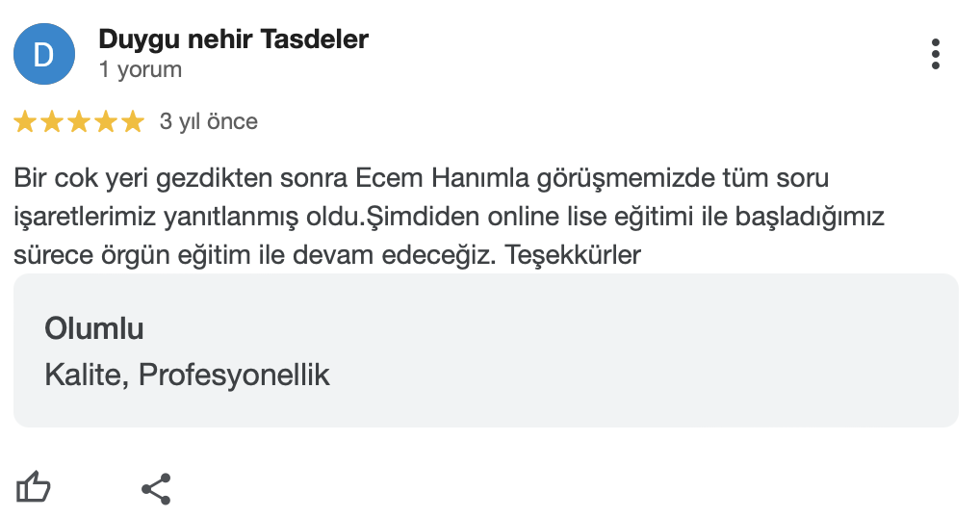Click the review line starting "işaretlerimiz yanıtlanmış"

click(449, 217)
